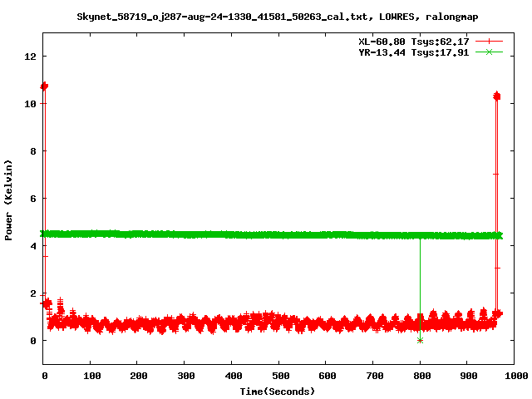Click the x-axis tick label 900
Screen dimensions: 532x399
coord(469,376)
